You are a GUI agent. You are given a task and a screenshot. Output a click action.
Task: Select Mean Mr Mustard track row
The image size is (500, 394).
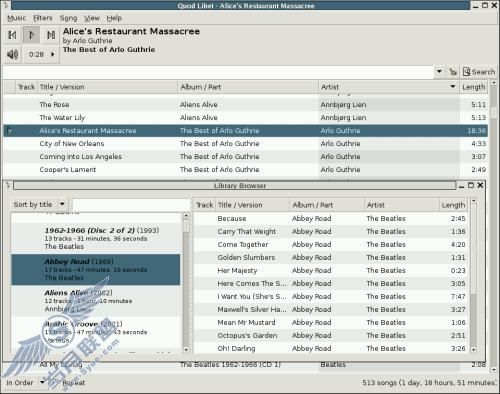tap(331, 323)
